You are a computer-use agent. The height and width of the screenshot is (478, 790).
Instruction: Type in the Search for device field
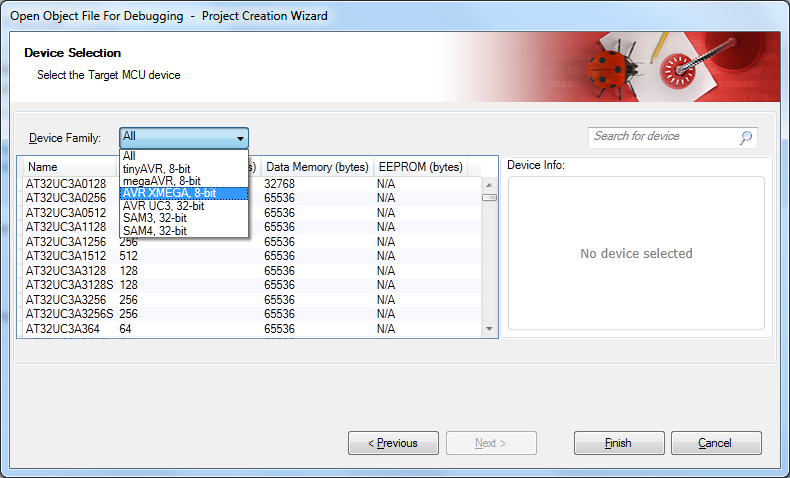(663, 137)
